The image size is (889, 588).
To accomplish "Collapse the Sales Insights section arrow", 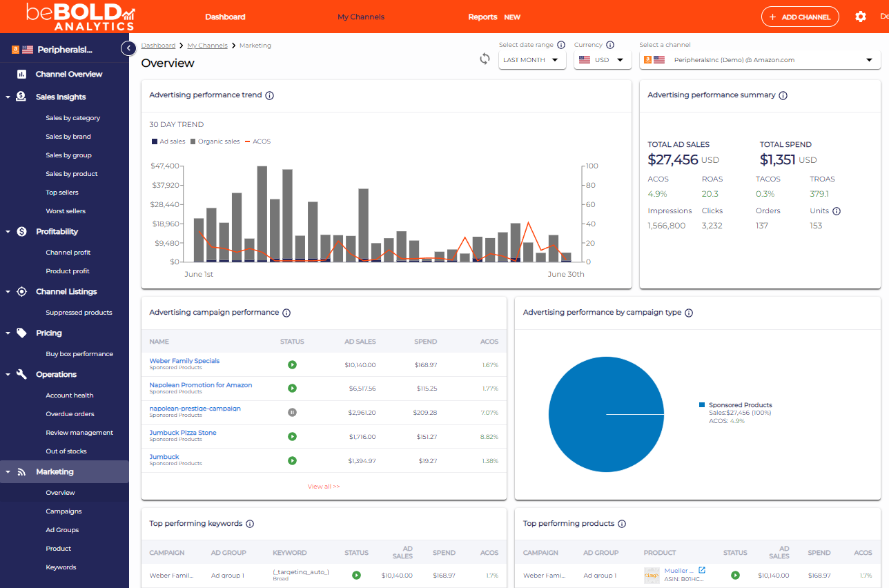I will coord(8,97).
